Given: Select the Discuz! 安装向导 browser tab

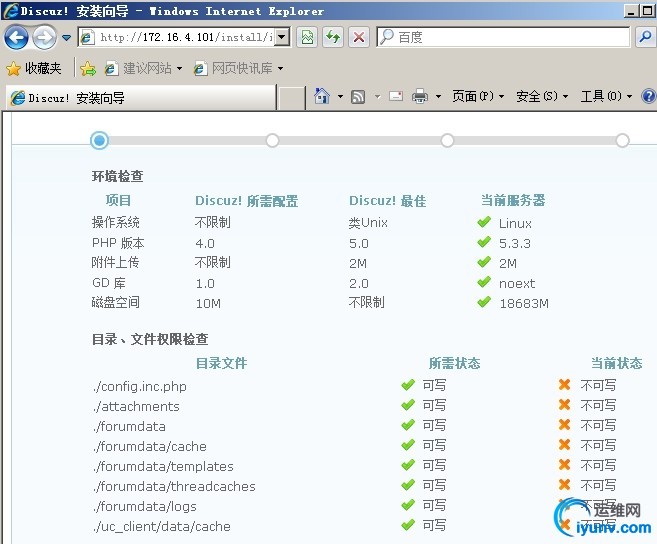Looking at the screenshot, I should (x=141, y=98).
